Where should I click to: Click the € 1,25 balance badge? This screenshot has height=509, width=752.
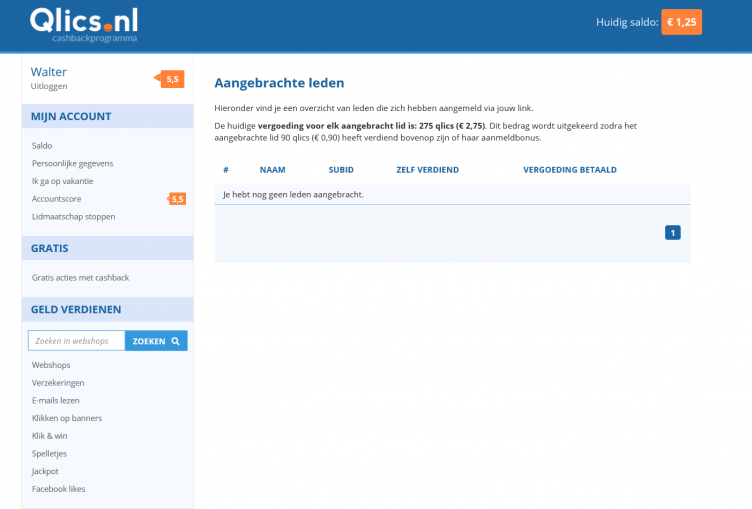coord(681,22)
